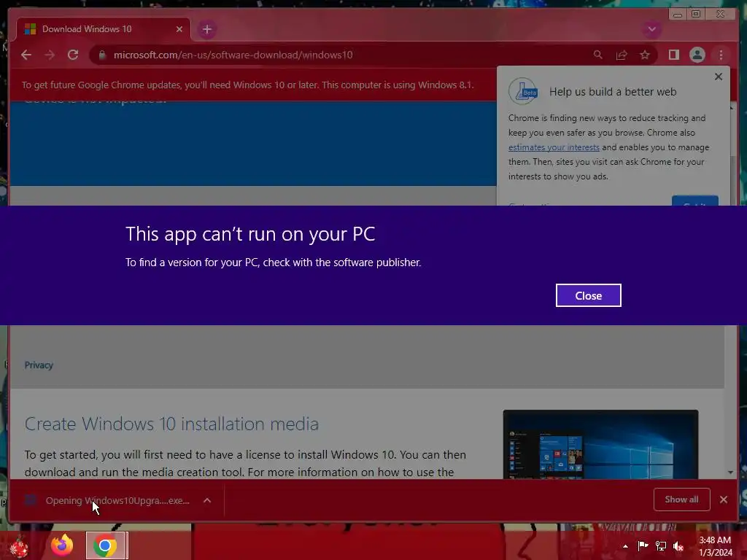Show hidden system tray icons
The image size is (747, 560).
(x=625, y=546)
